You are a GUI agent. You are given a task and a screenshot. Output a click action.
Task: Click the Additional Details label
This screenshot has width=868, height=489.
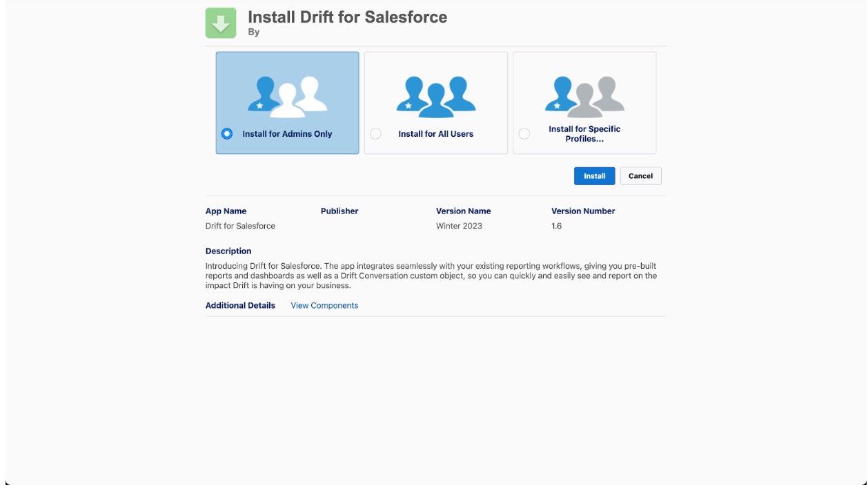pos(240,305)
